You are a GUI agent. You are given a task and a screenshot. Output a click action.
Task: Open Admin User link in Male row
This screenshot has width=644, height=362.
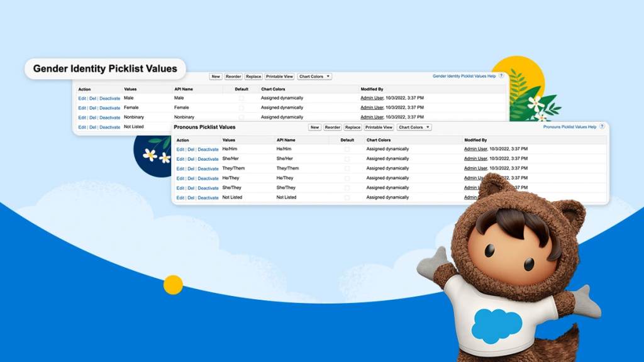click(372, 98)
